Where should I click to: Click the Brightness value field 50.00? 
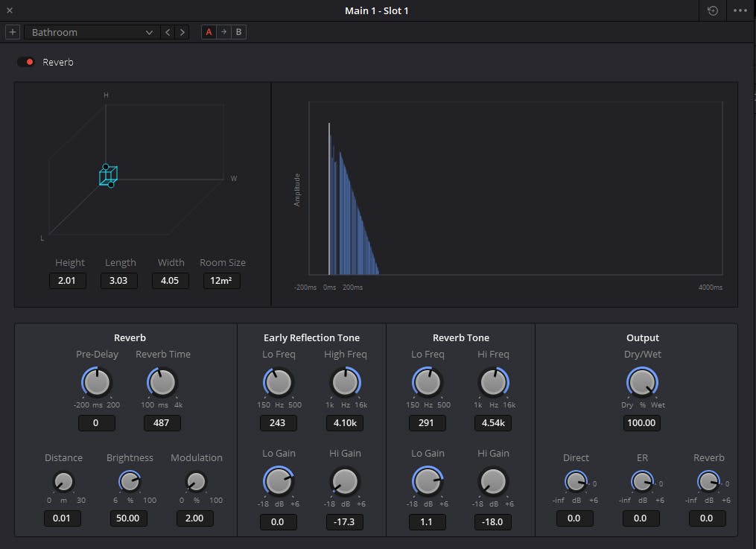coord(128,518)
